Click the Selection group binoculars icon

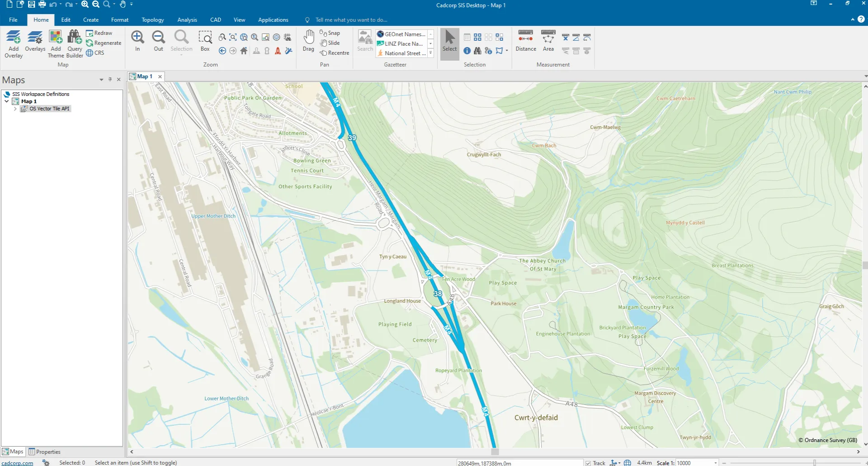477,51
